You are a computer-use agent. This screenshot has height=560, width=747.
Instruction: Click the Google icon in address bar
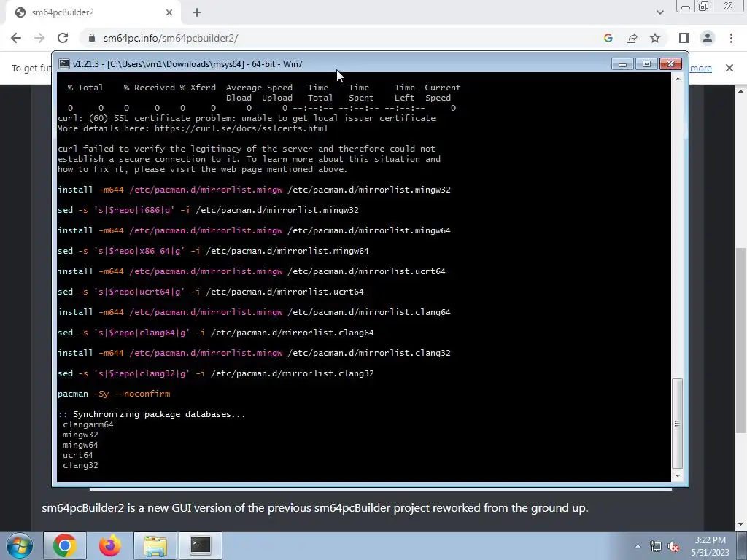(608, 38)
